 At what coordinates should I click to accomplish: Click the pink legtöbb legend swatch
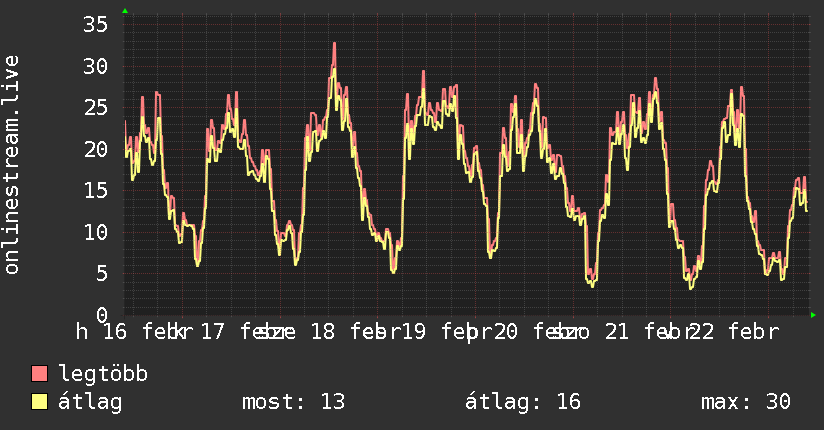click(39, 374)
